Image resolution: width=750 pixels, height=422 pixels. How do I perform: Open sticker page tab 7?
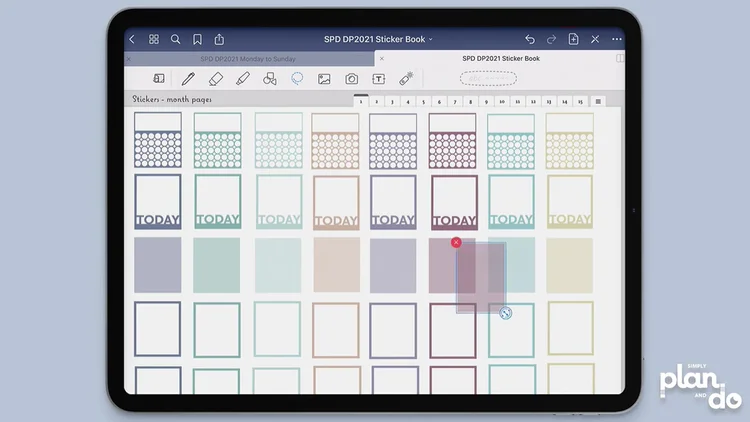(x=455, y=101)
